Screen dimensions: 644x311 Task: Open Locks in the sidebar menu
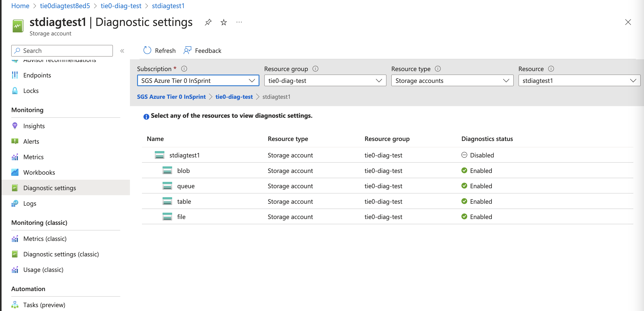[31, 91]
